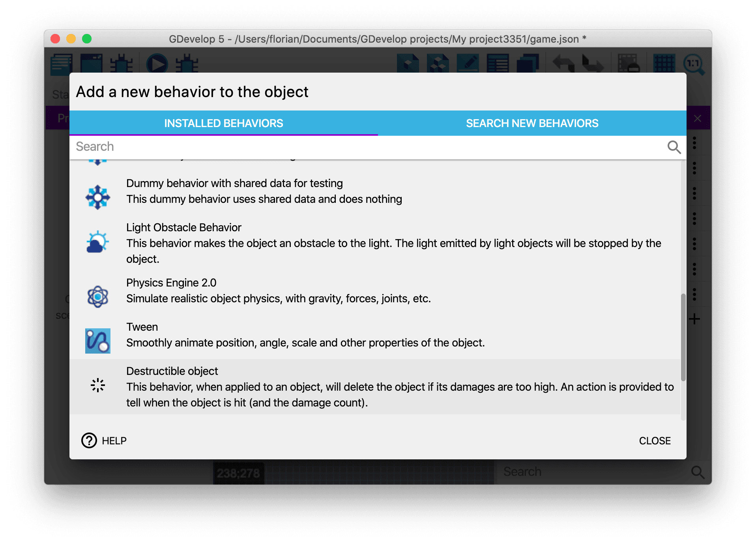The height and width of the screenshot is (543, 756).
Task: Click the behavior list vertical scrollbar
Action: 683,337
